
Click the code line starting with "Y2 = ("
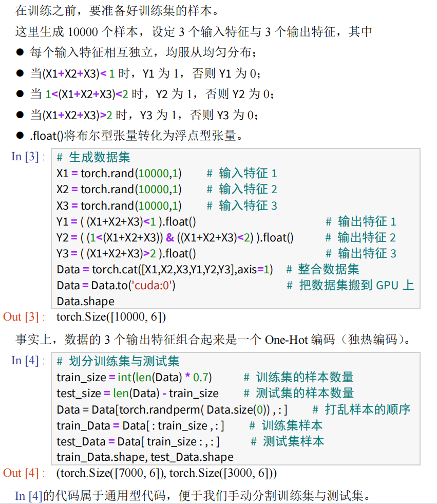coord(175,237)
